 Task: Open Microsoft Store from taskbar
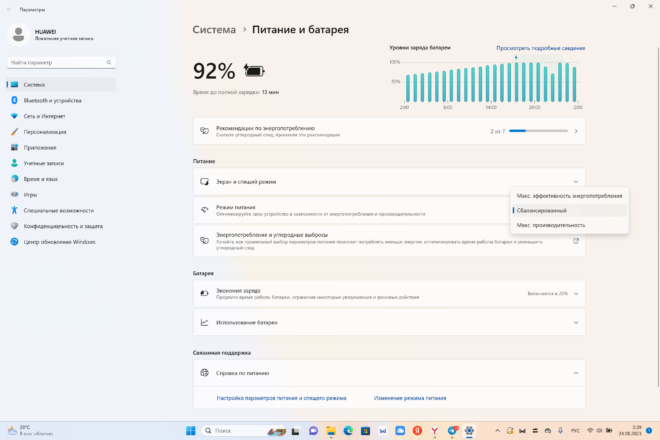point(365,431)
